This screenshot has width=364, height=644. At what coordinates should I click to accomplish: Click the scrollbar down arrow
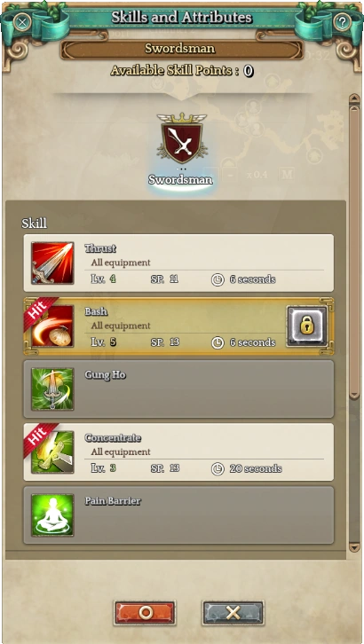coord(354,546)
